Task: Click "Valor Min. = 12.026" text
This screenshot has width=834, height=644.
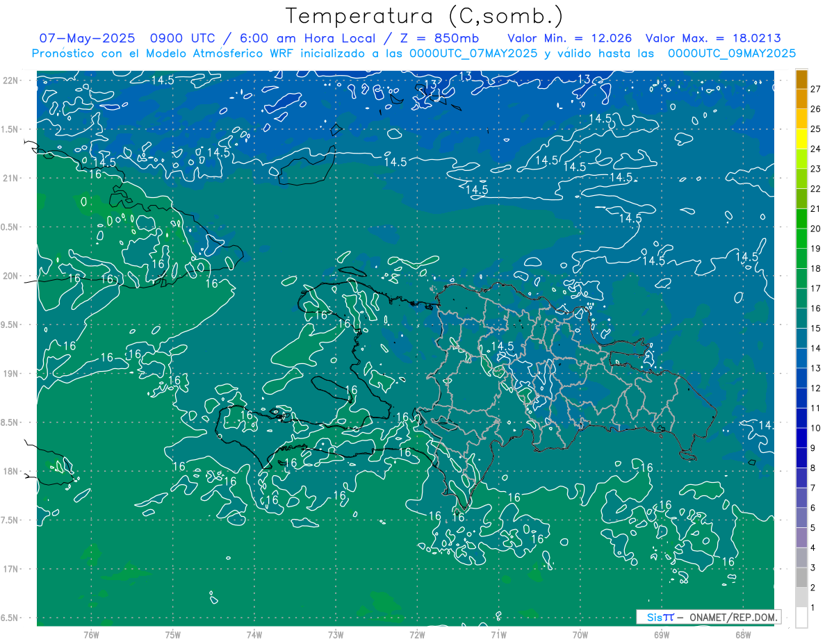Action: coord(569,38)
